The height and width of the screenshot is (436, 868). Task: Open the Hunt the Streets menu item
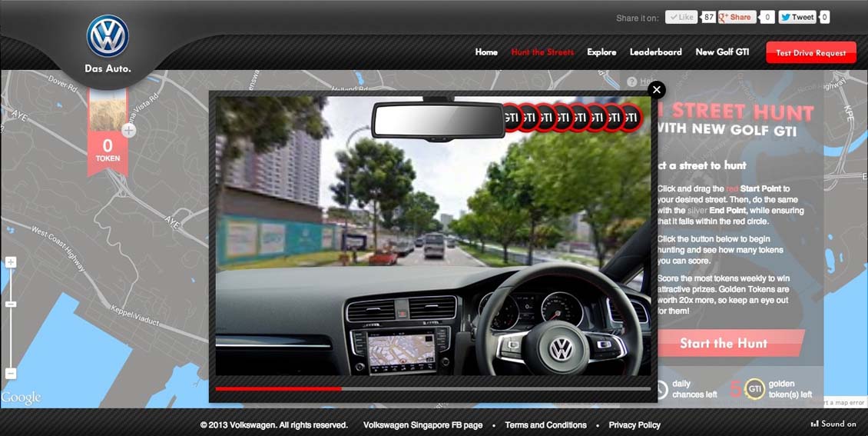542,52
